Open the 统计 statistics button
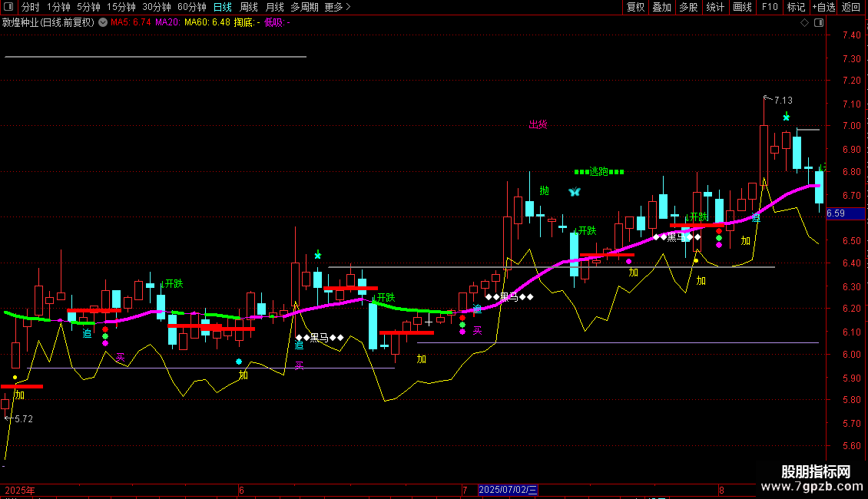Screen dimensions: 868x499 pos(714,7)
